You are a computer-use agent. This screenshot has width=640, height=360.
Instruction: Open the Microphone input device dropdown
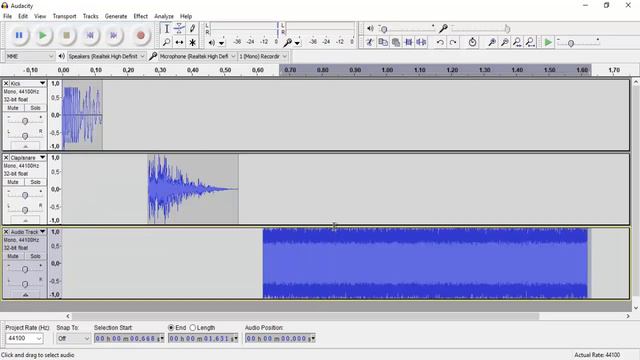pyautogui.click(x=197, y=56)
